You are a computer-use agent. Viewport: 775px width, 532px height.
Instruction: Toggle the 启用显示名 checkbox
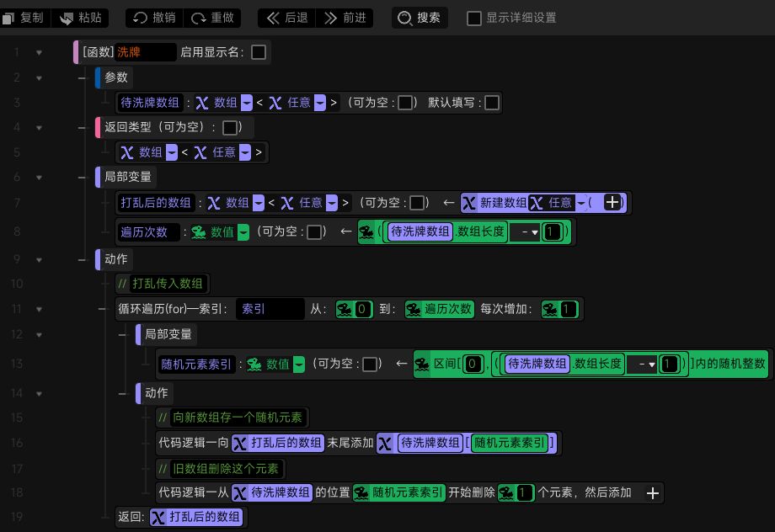259,52
